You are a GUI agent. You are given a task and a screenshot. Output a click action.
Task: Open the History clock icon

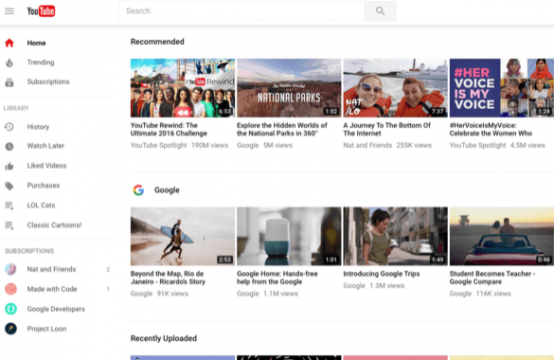point(10,127)
